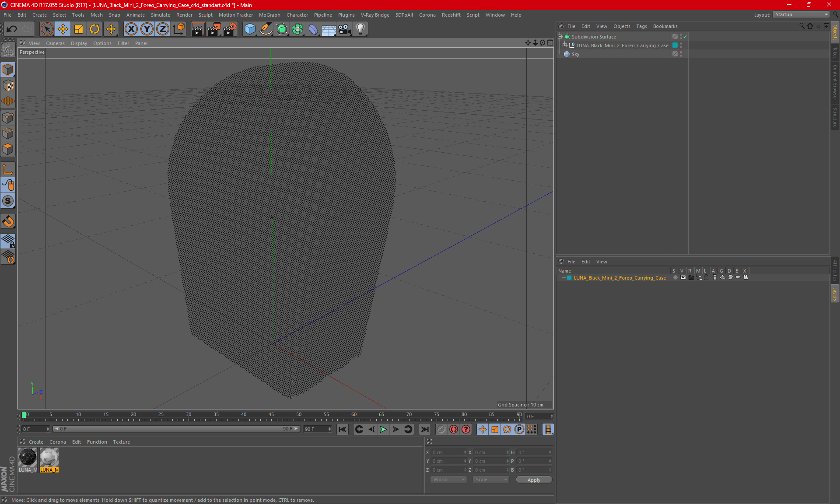Select the Live Selection tool

(x=47, y=29)
